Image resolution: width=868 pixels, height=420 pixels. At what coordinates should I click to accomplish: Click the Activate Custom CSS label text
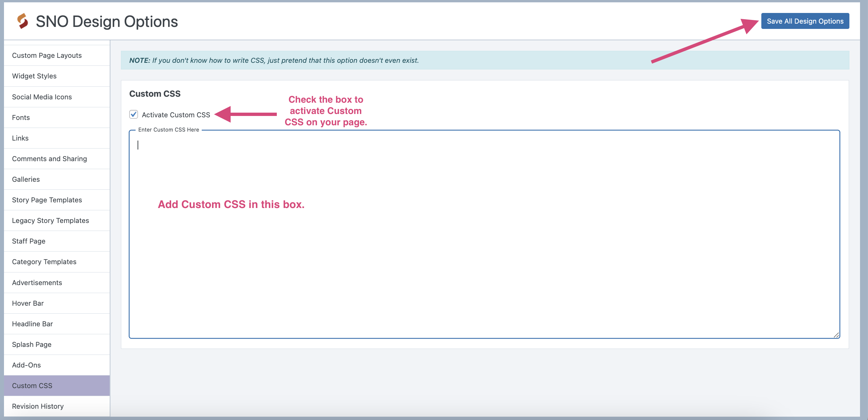point(176,115)
